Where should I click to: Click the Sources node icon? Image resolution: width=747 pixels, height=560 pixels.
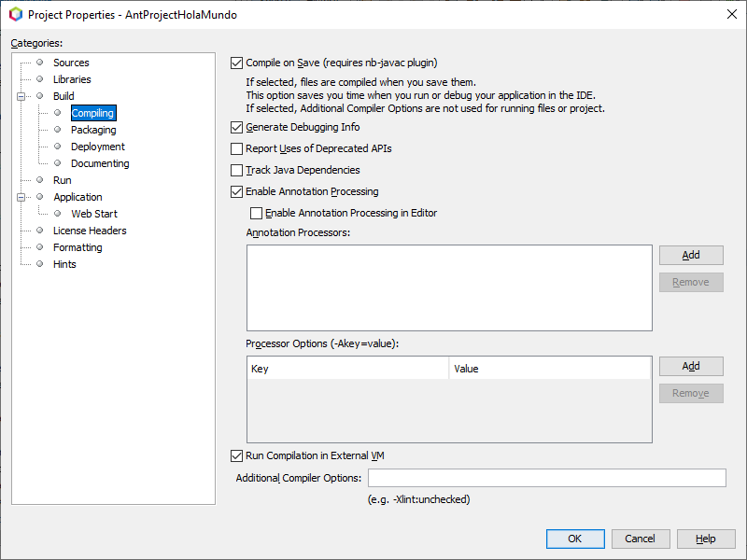39,63
